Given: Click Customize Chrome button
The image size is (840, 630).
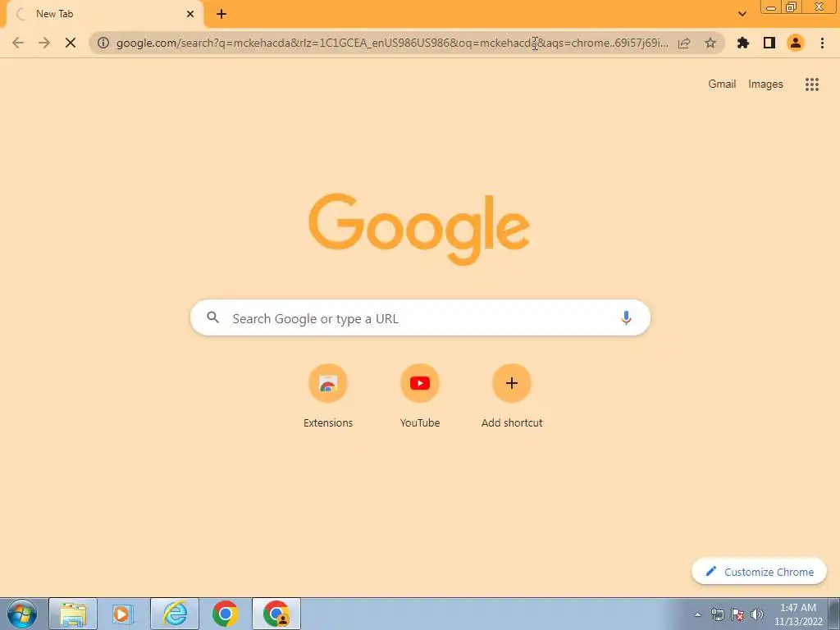Looking at the screenshot, I should tap(759, 572).
